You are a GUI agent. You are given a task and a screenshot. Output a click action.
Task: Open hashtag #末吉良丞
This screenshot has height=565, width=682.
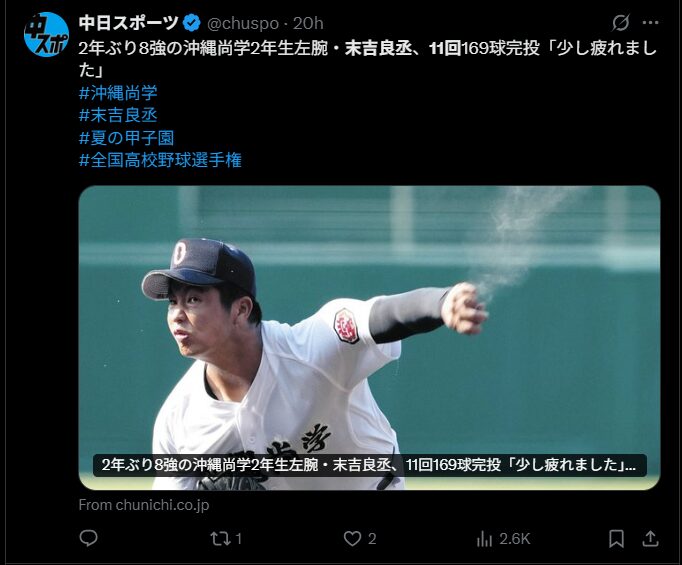[x=118, y=115]
